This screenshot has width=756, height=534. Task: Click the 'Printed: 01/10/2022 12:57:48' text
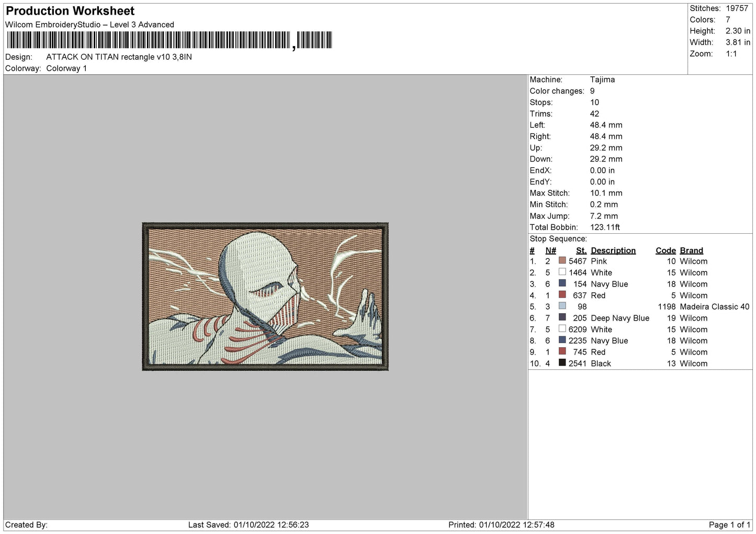pos(501,525)
